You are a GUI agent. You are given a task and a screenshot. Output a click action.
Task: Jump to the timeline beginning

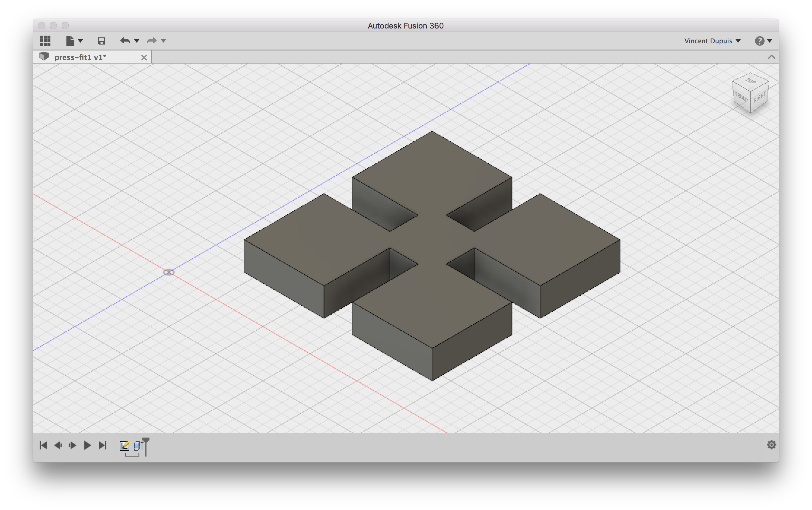pyautogui.click(x=43, y=445)
